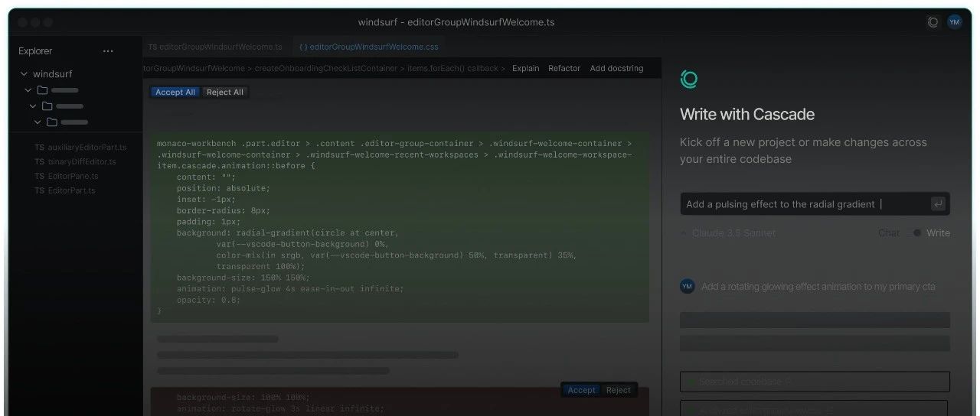Image resolution: width=980 pixels, height=416 pixels.
Task: Click items.forEach() callback breadcrumb
Action: [452, 68]
